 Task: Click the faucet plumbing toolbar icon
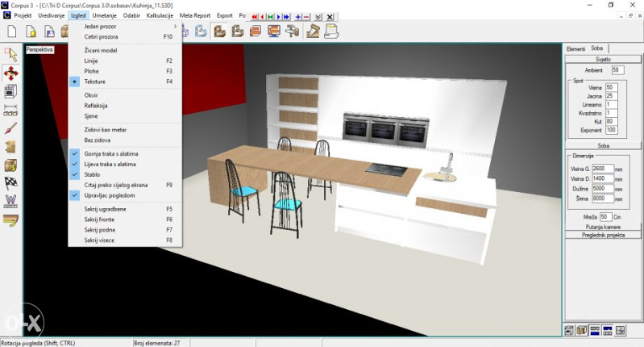point(292,31)
